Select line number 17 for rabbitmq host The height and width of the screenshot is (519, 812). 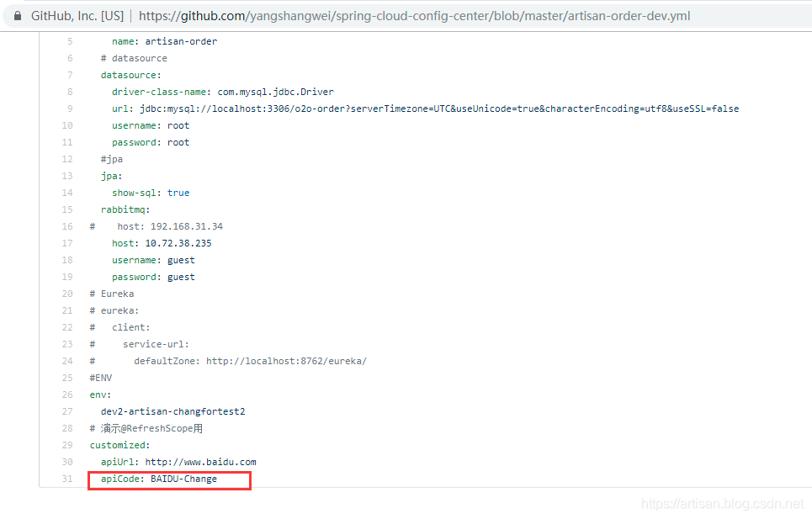coord(67,243)
